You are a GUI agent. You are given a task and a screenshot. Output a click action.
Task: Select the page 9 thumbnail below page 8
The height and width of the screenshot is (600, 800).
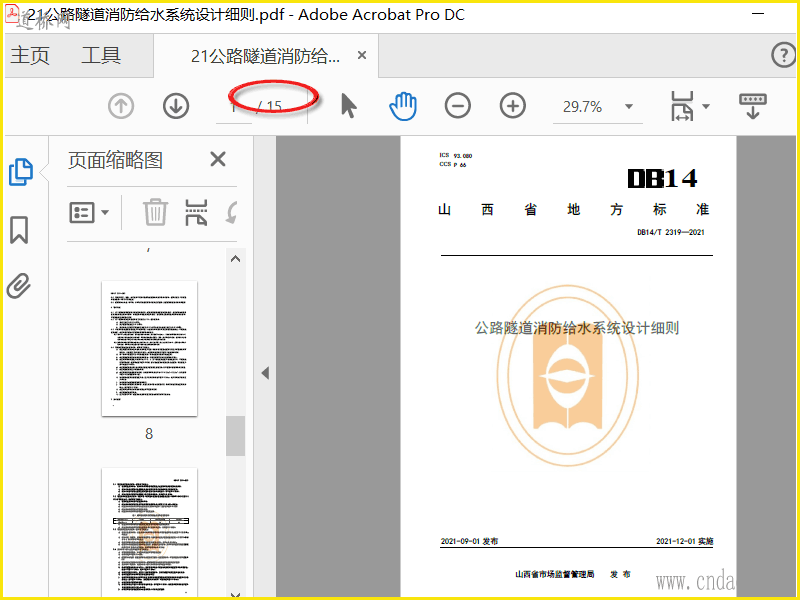149,532
